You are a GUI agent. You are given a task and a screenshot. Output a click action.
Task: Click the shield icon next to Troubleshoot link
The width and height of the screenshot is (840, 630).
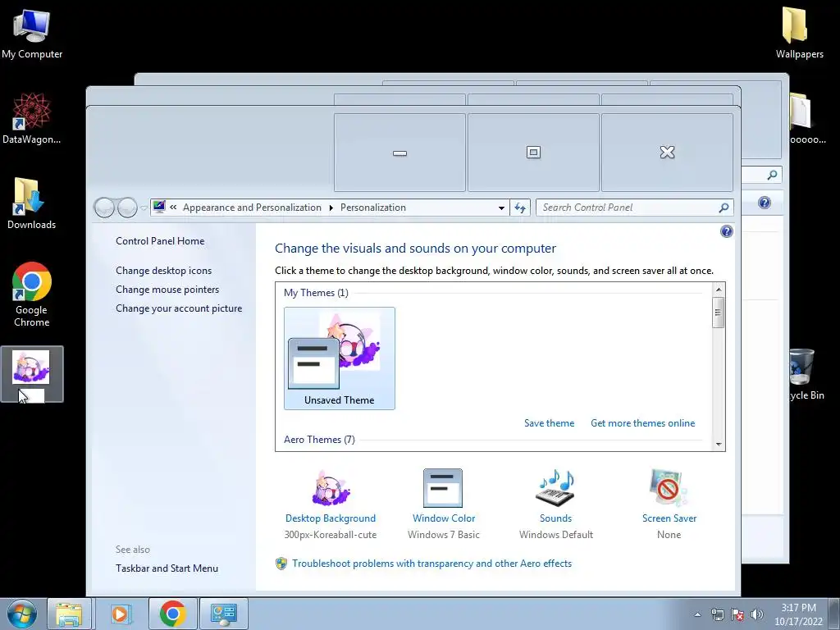pos(281,564)
